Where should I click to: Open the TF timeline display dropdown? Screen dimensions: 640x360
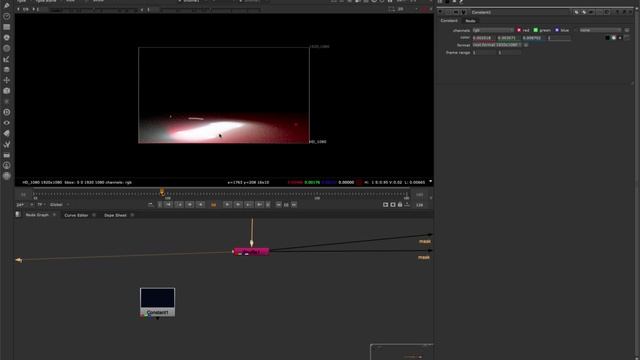(41, 204)
